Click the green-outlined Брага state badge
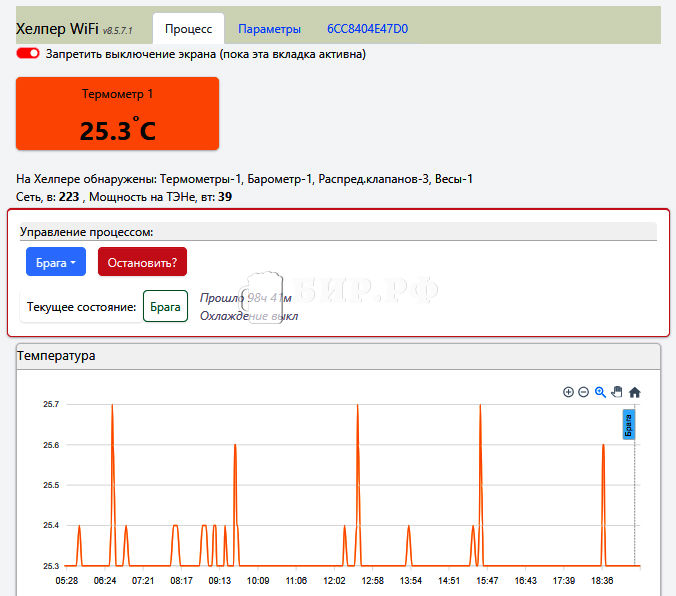 165,306
